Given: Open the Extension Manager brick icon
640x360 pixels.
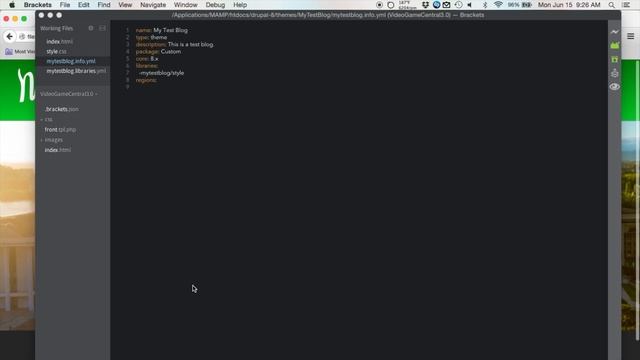Looking at the screenshot, I should [x=614, y=45].
